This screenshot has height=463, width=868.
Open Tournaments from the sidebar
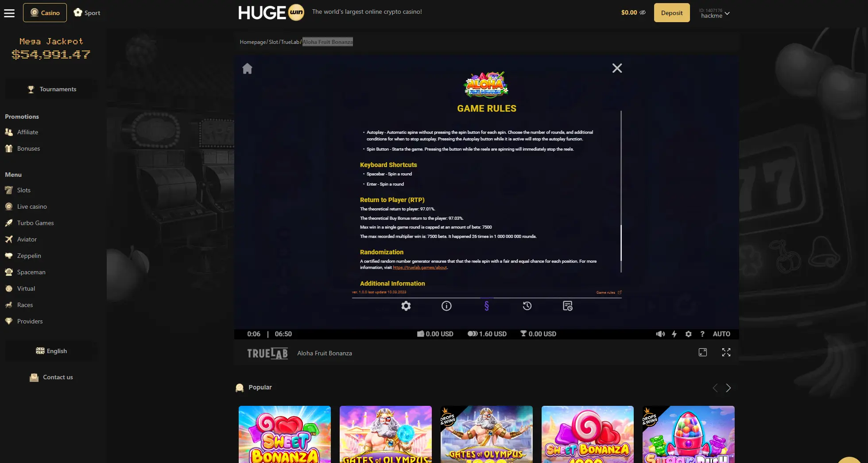point(51,89)
